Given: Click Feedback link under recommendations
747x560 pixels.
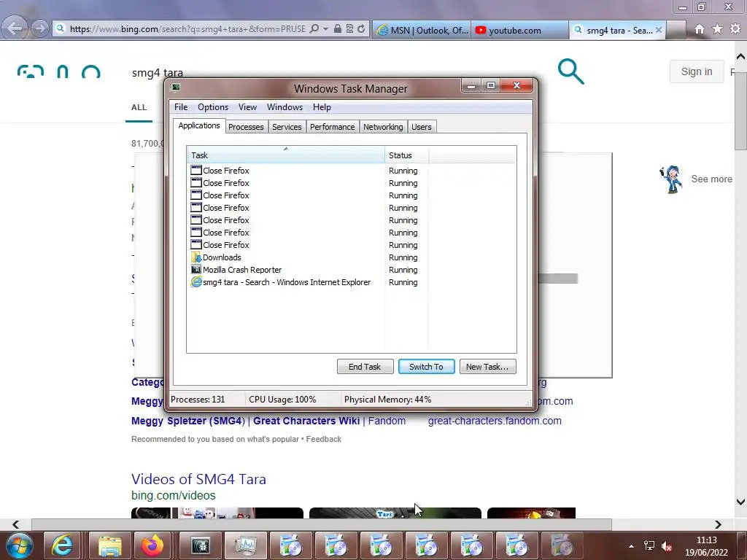Looking at the screenshot, I should point(323,439).
